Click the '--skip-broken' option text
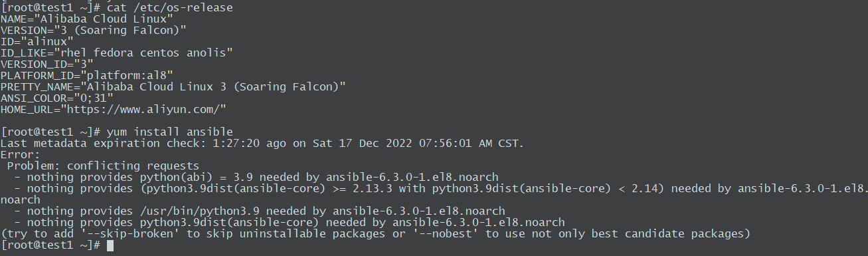 (x=133, y=234)
